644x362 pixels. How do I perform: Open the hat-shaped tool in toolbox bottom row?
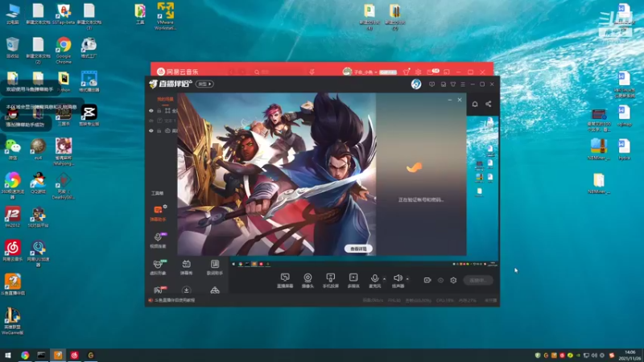pos(215,290)
